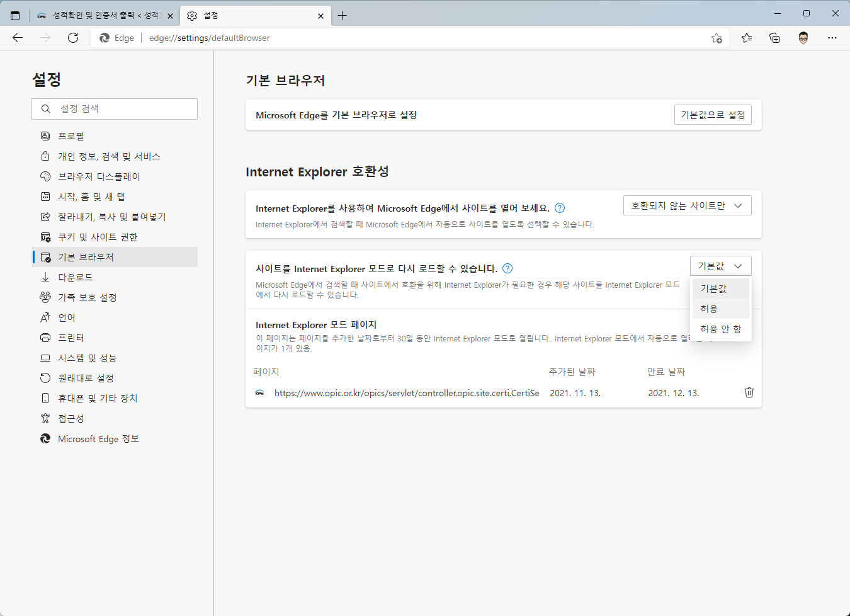Open 개인 정보, 검색 및 서비스 settings
850x616 pixels.
[115, 156]
